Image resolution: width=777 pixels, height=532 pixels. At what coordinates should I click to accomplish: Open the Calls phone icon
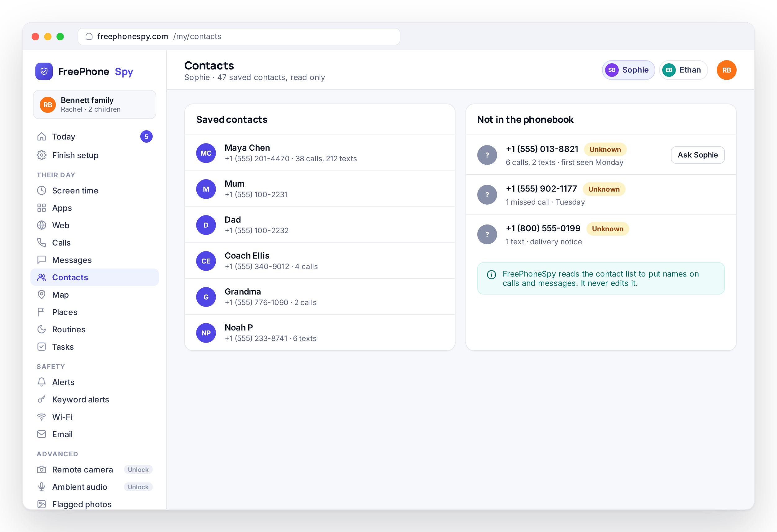[42, 243]
